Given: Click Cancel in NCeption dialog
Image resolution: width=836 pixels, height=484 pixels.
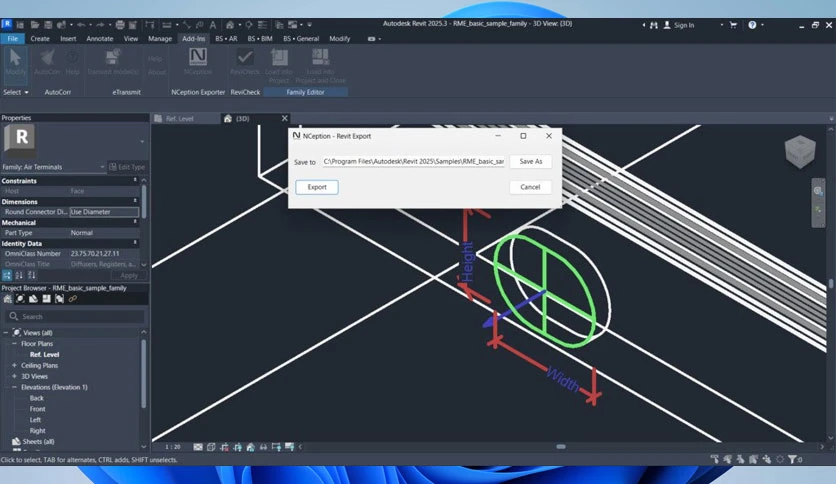Looking at the screenshot, I should tap(530, 187).
